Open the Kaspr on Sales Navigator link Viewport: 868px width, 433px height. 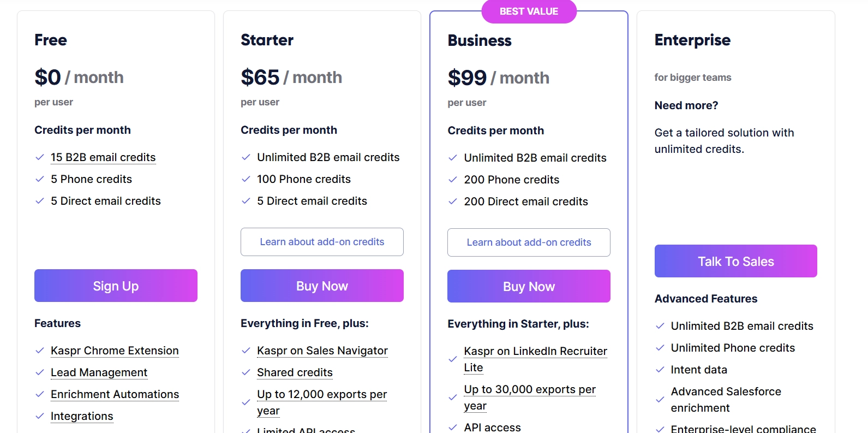pyautogui.click(x=322, y=351)
